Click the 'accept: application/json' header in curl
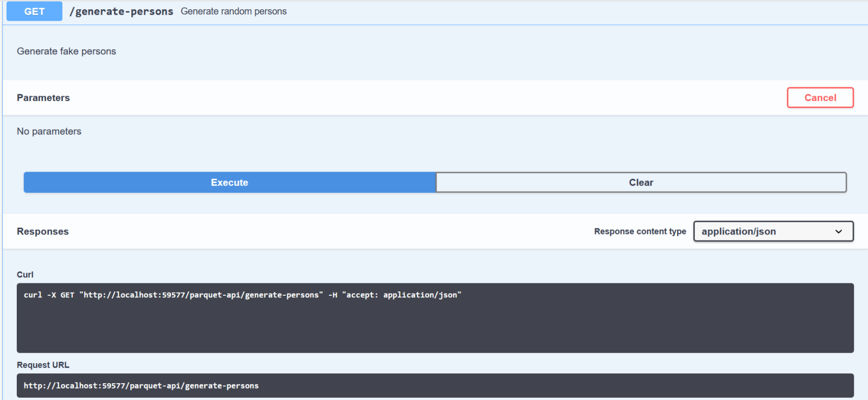 tap(401, 295)
